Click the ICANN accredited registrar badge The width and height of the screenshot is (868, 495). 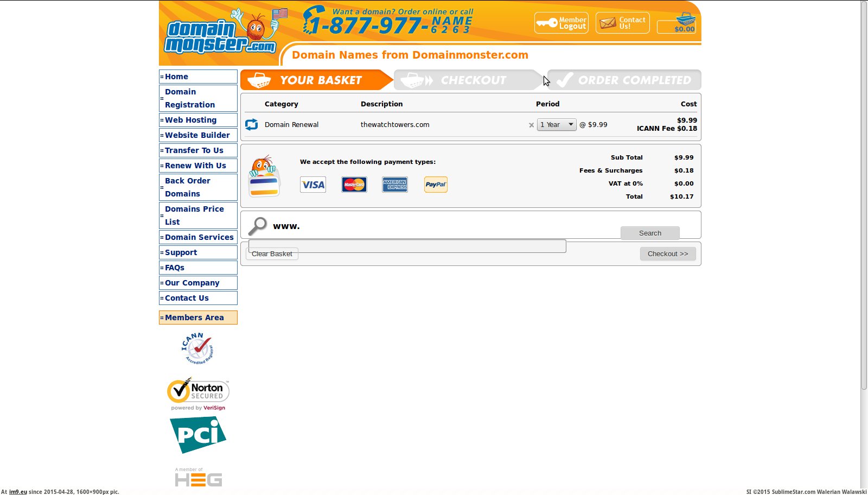click(197, 348)
